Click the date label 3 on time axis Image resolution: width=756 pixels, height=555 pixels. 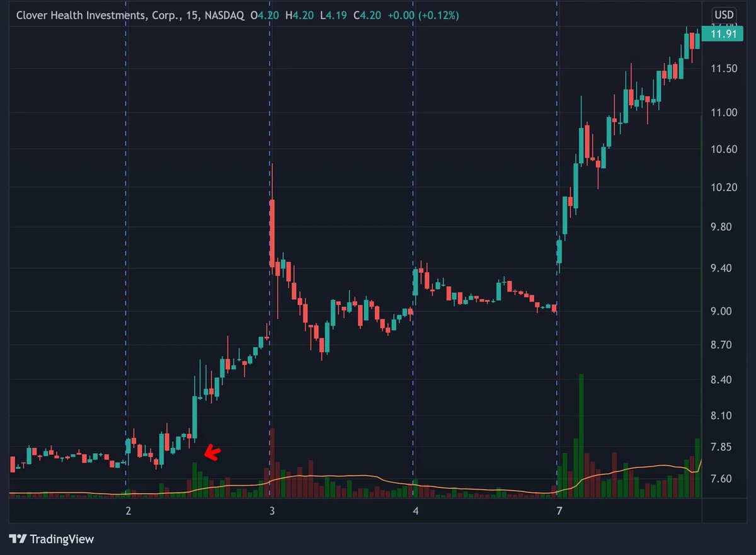click(272, 510)
